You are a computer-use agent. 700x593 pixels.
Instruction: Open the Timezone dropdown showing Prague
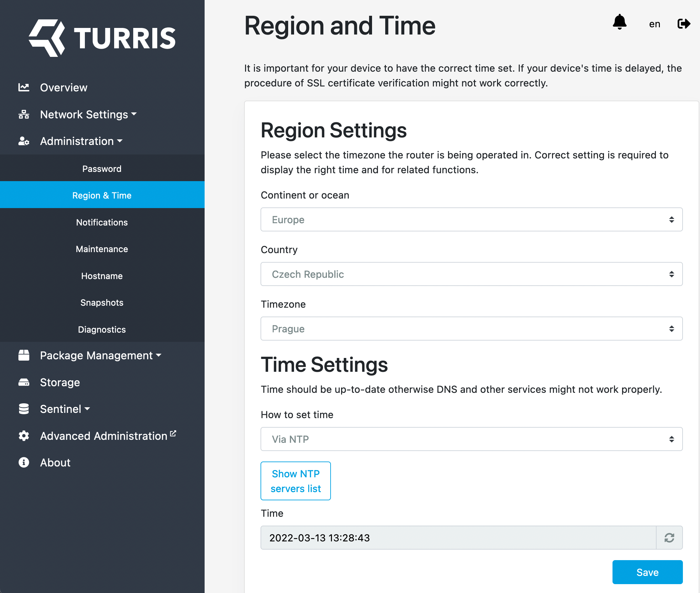471,328
